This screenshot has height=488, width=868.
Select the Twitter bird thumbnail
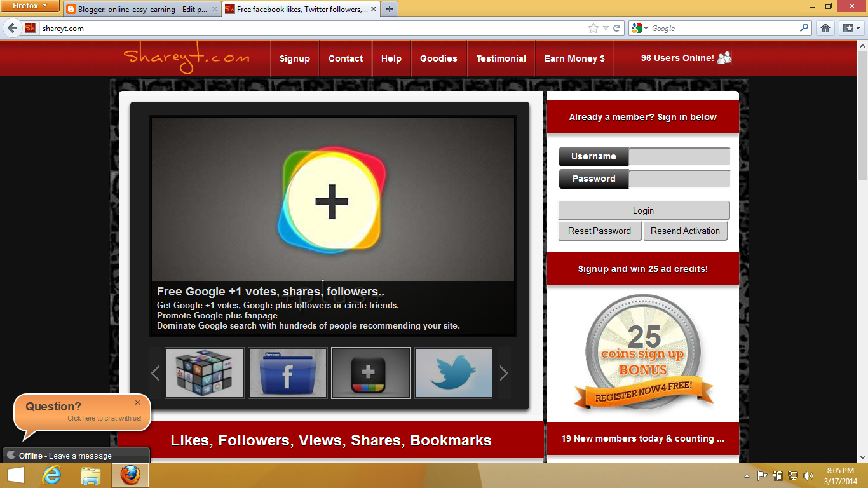(x=454, y=373)
